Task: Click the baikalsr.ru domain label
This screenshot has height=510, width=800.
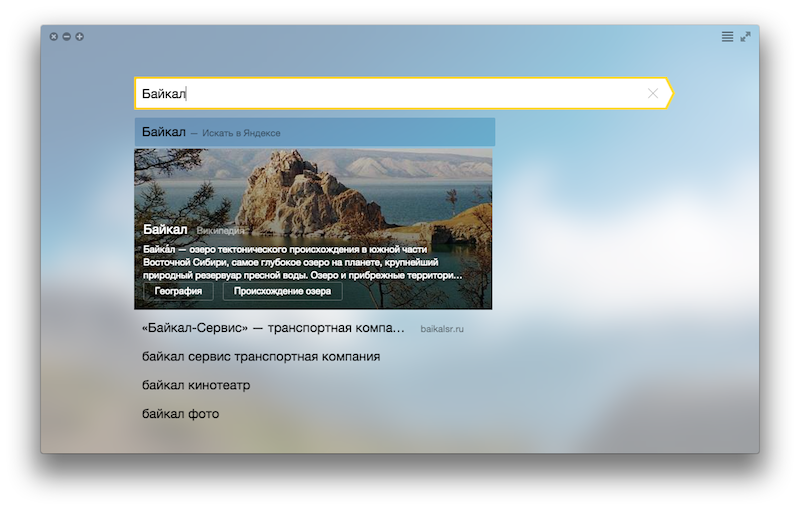Action: tap(442, 329)
